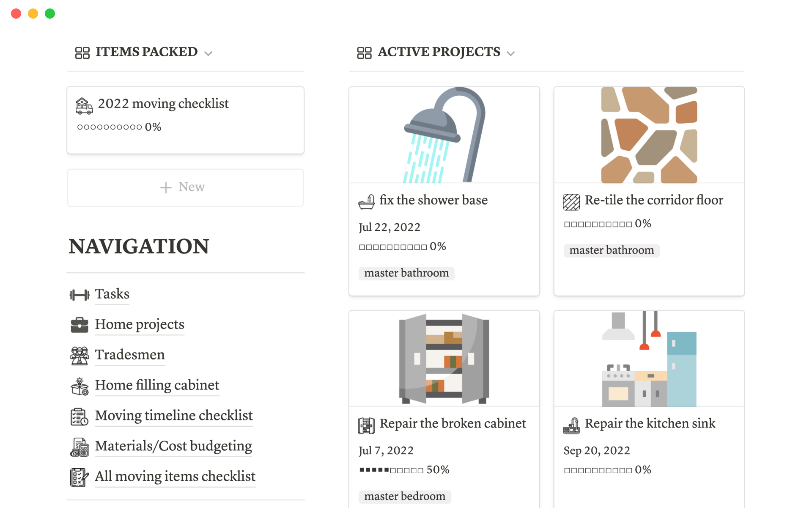The width and height of the screenshot is (812, 508).
Task: Click the master bedroom tag
Action: tap(405, 496)
